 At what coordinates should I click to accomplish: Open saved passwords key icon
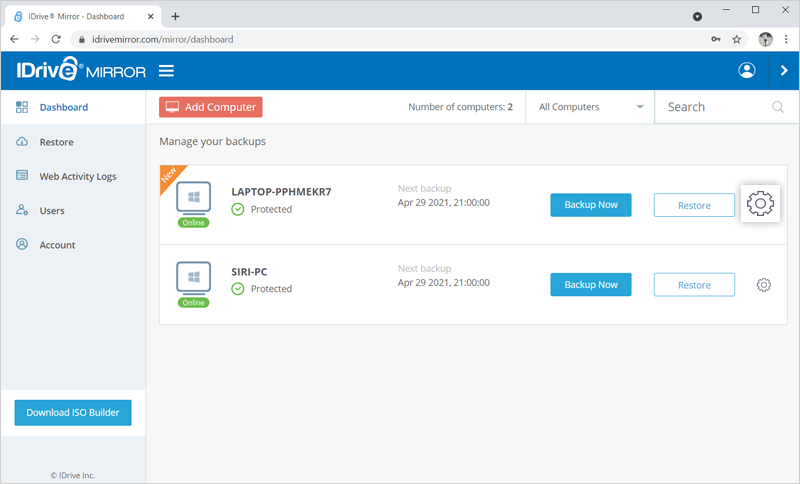[x=716, y=39]
